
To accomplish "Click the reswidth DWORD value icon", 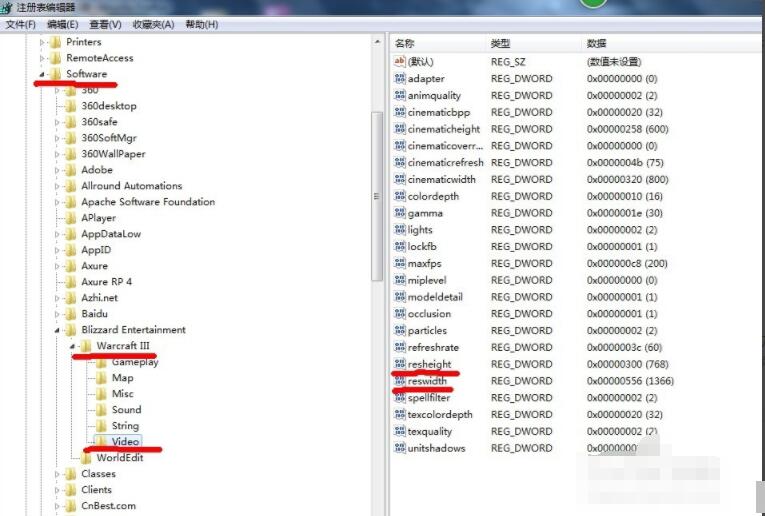I will click(399, 381).
